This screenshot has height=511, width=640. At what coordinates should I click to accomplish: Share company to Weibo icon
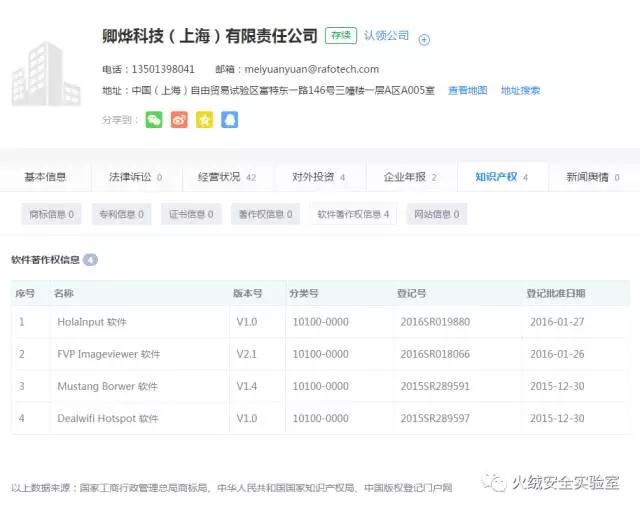pyautogui.click(x=179, y=120)
